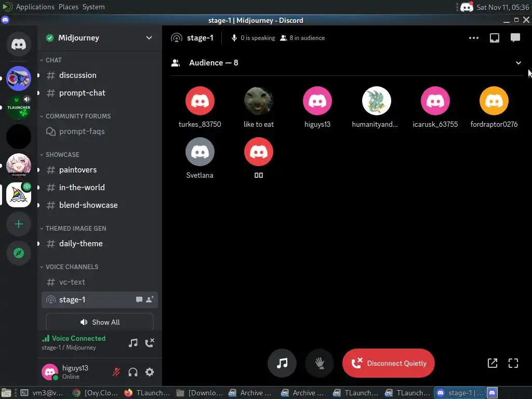
Task: Click icarusk_63755 audience avatar
Action: (x=435, y=101)
